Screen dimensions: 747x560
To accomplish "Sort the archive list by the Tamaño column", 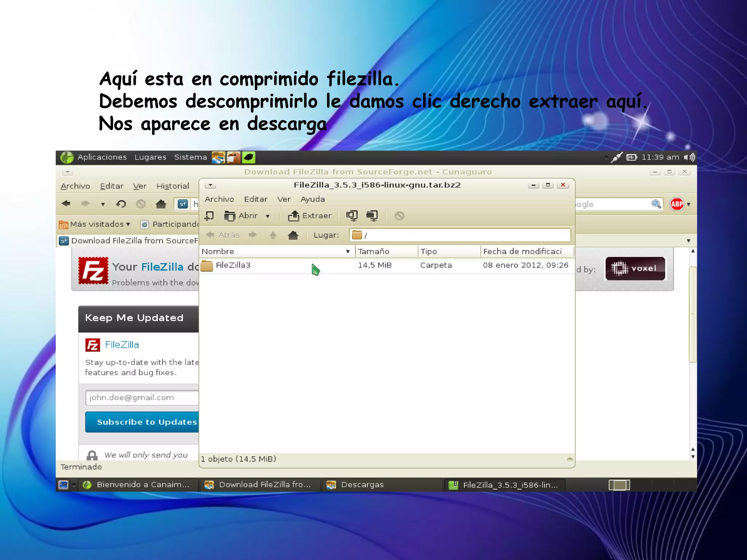I will [x=387, y=251].
